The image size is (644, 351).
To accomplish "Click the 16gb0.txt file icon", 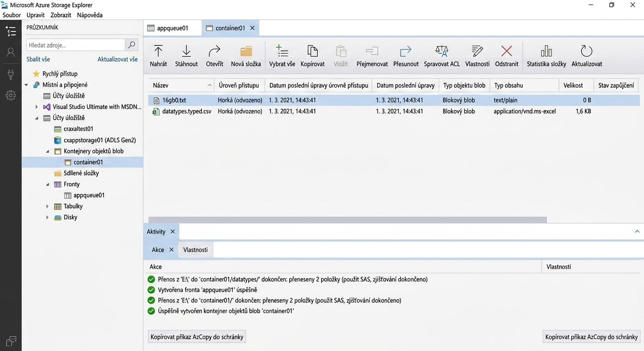I will (x=156, y=100).
